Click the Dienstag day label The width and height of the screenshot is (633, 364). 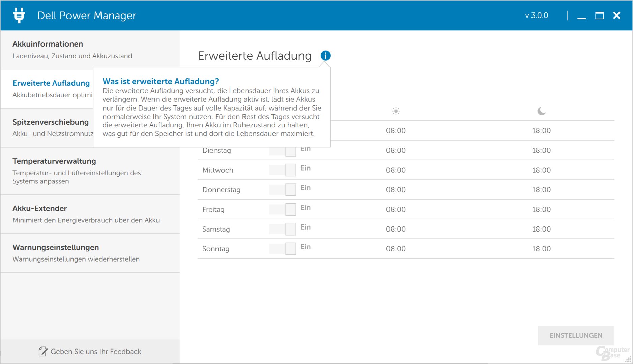(x=217, y=151)
